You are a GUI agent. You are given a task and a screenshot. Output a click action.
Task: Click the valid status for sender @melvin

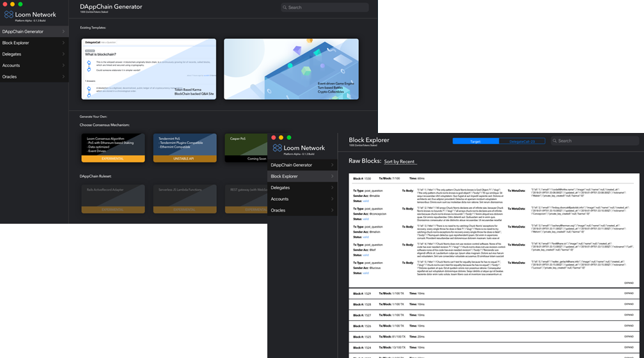click(366, 237)
